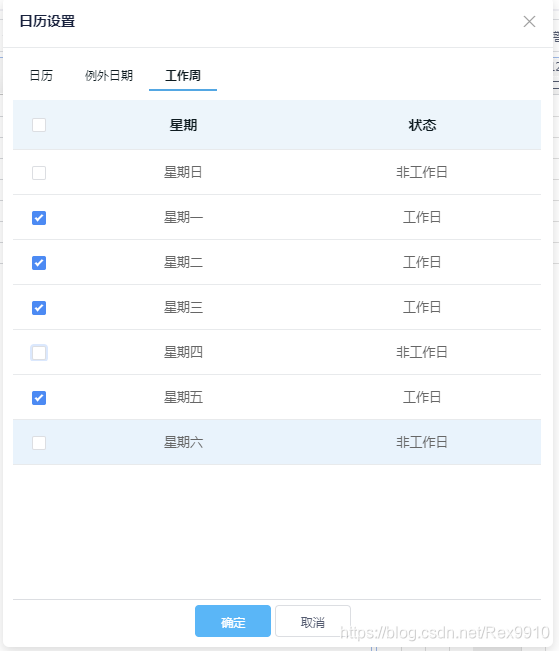This screenshot has height=651, width=559.
Task: Click 非工作日 status of 星期六
Action: (422, 442)
